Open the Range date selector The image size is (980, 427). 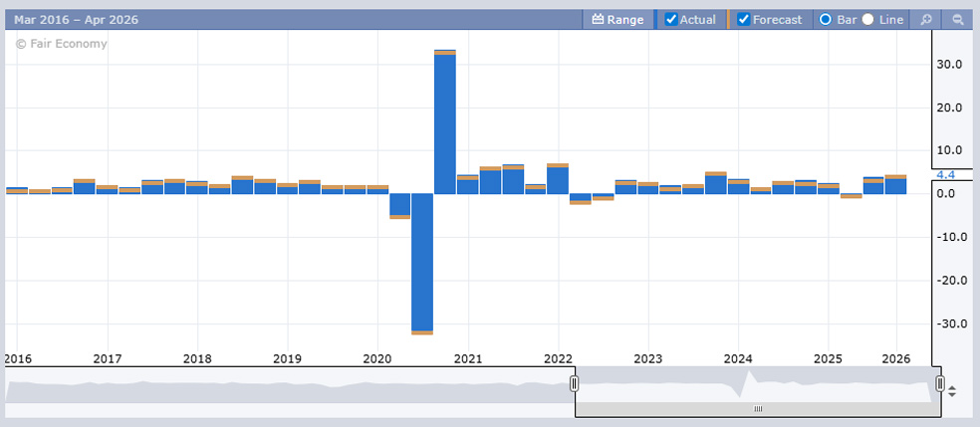click(x=616, y=19)
